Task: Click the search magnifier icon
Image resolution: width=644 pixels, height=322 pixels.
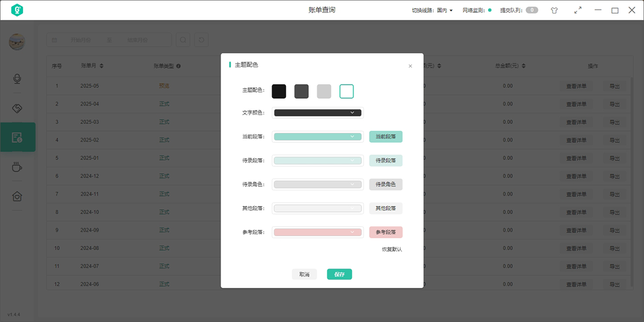Action: coord(183,39)
